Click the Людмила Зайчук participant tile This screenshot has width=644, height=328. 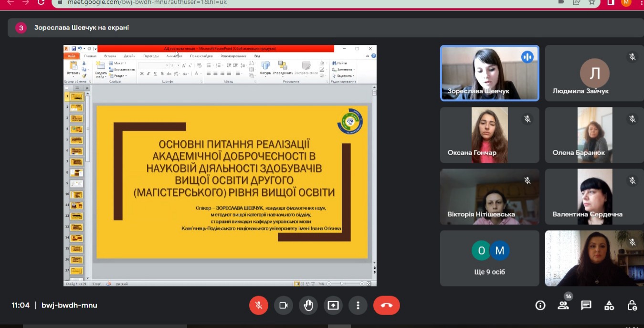[x=594, y=73]
